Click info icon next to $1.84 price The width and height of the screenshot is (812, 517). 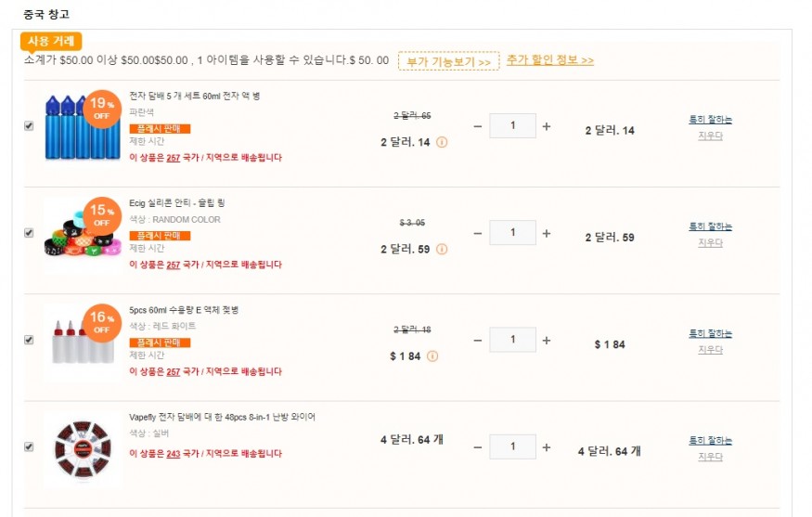tap(432, 355)
